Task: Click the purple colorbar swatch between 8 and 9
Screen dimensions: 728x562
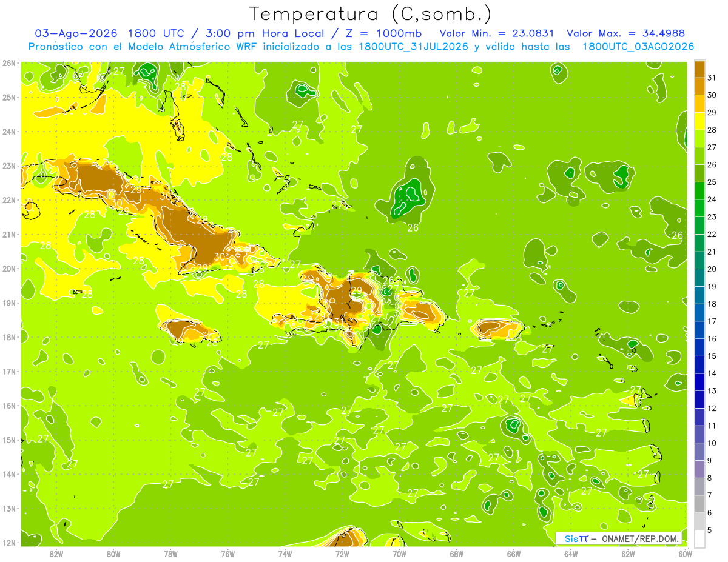Action: pos(699,469)
